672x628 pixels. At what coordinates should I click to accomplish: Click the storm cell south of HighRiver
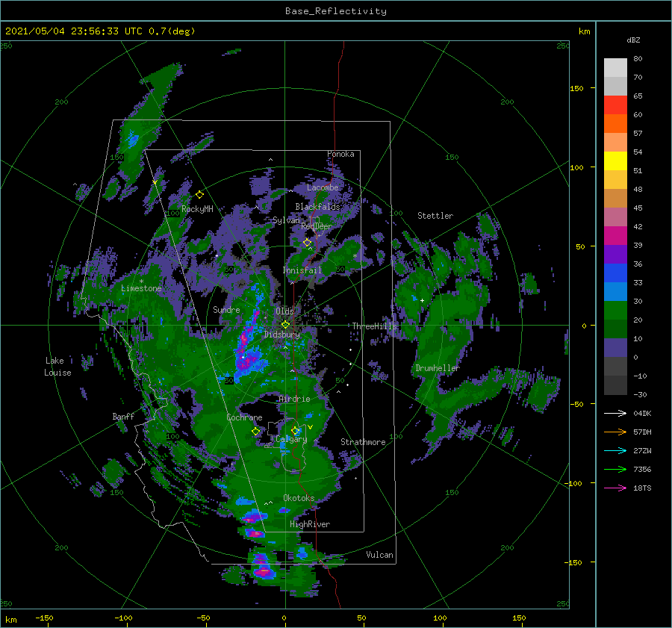coord(261,567)
